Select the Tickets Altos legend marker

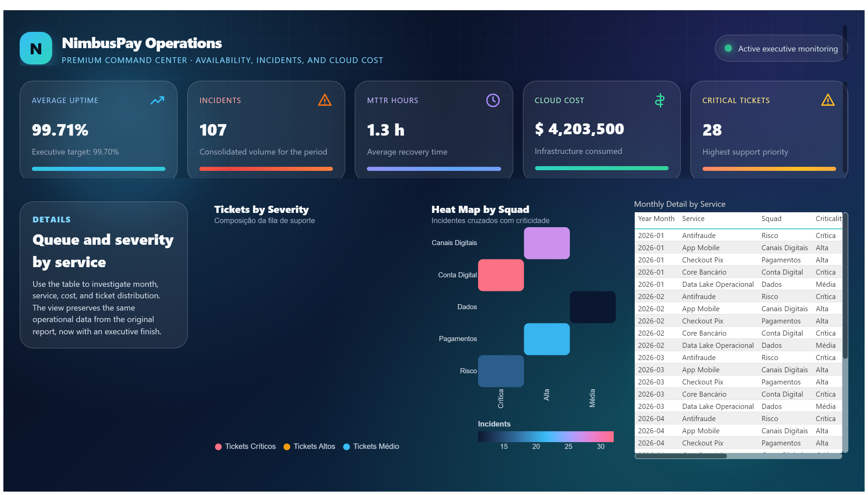pyautogui.click(x=287, y=447)
